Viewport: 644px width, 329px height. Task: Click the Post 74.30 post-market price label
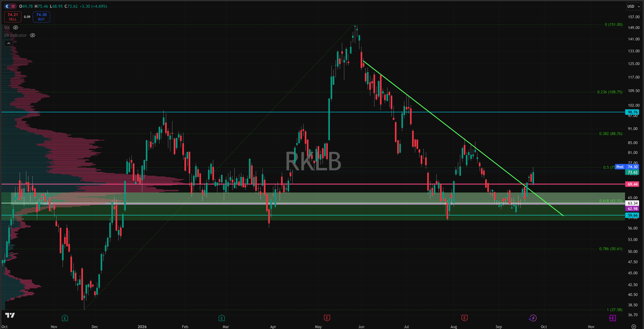tap(626, 167)
